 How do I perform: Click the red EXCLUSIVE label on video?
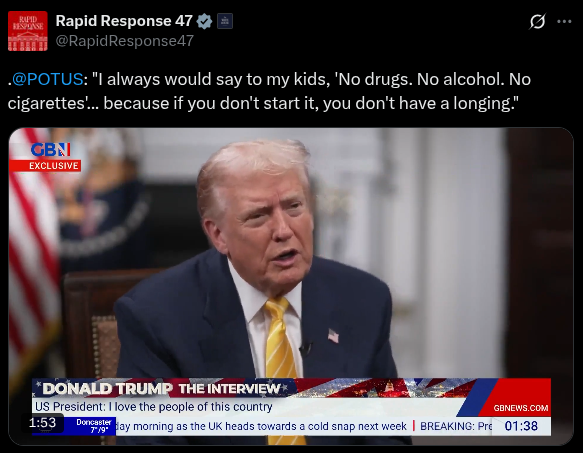point(45,166)
